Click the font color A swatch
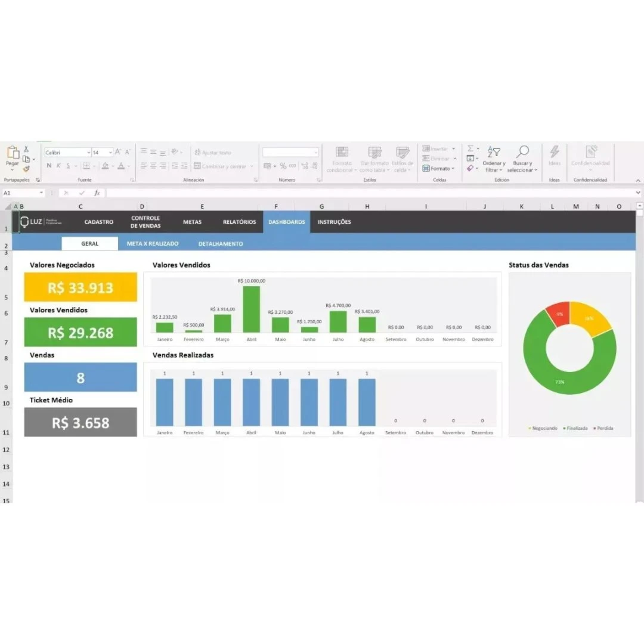 pos(121,166)
